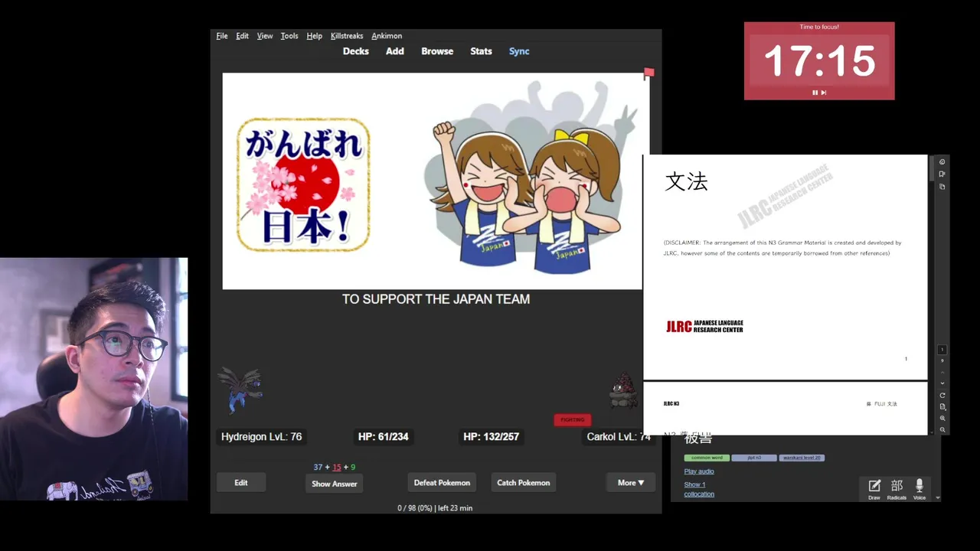Click the red flag marker on card
The image size is (980, 551).
[x=648, y=73]
